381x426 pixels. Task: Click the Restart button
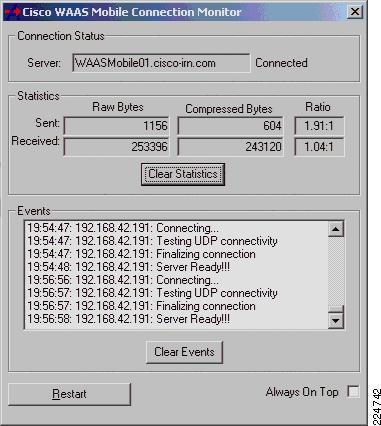(x=69, y=394)
